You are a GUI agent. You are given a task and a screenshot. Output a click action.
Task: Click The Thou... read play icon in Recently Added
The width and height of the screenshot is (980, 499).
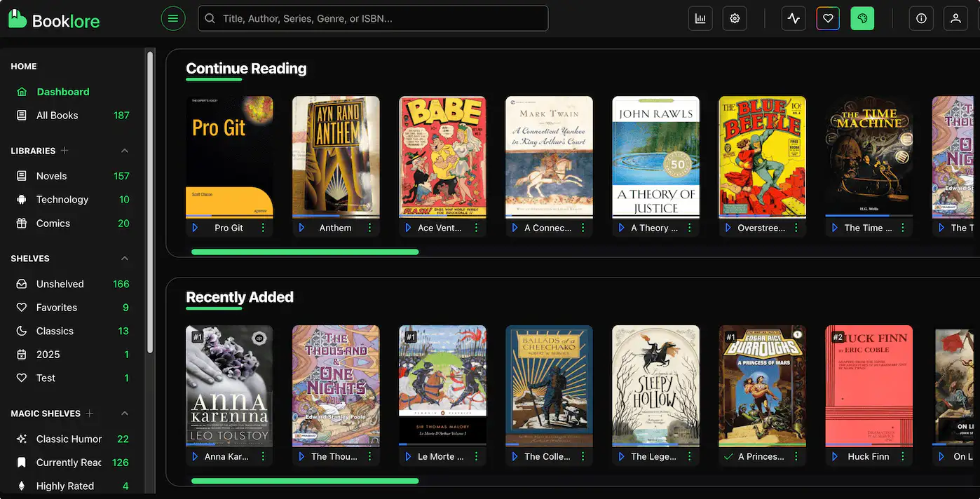click(301, 456)
